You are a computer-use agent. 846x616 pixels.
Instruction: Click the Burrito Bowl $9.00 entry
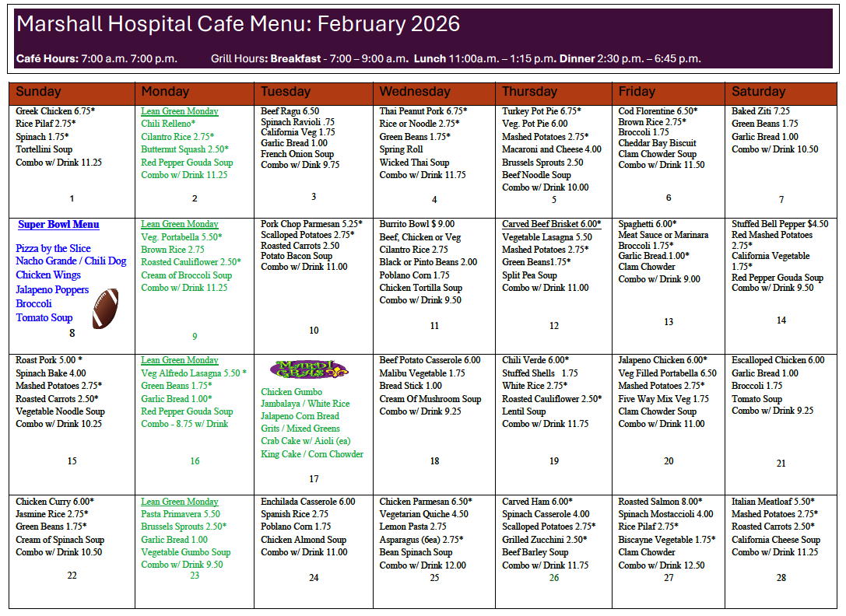[x=417, y=224]
